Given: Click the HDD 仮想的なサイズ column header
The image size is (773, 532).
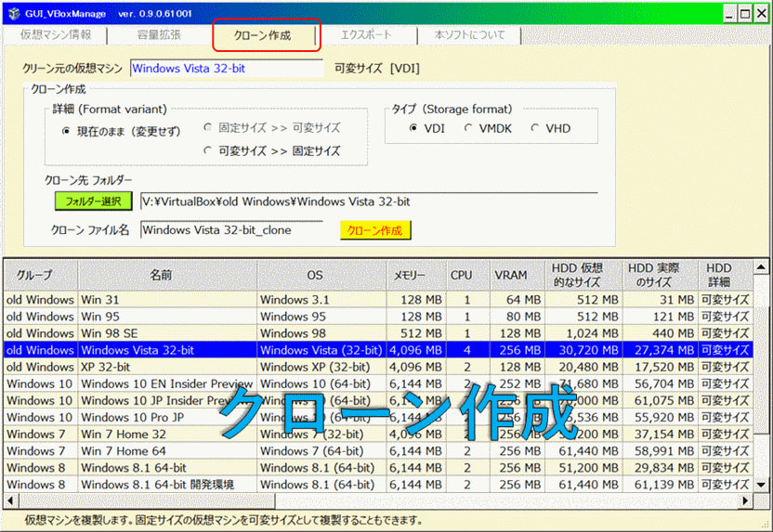Looking at the screenshot, I should click(x=583, y=275).
